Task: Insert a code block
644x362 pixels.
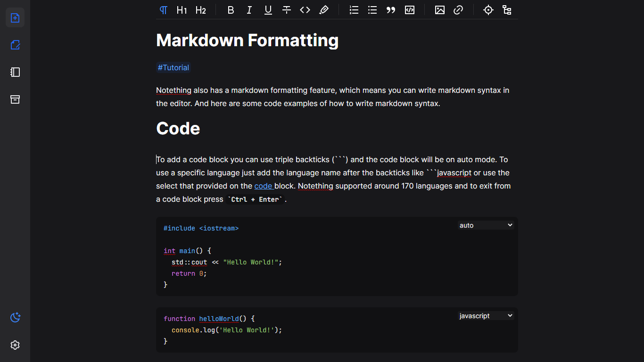Action: (410, 10)
